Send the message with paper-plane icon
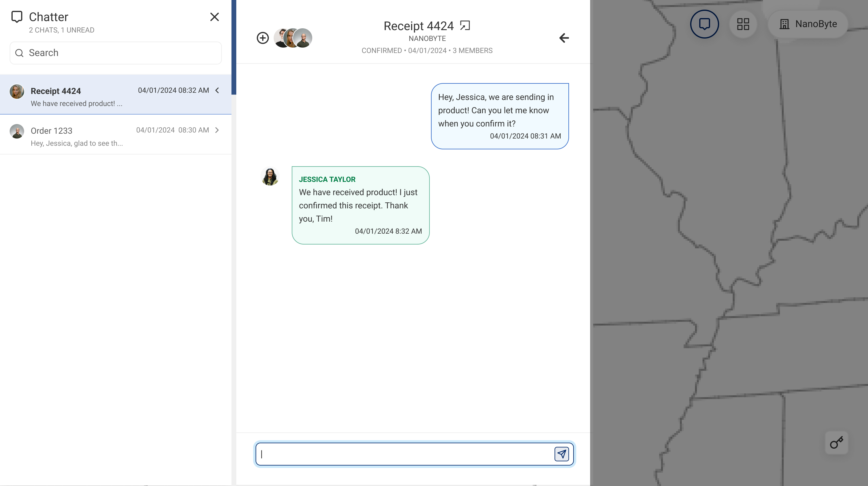Viewport: 868px width, 486px height. tap(561, 454)
